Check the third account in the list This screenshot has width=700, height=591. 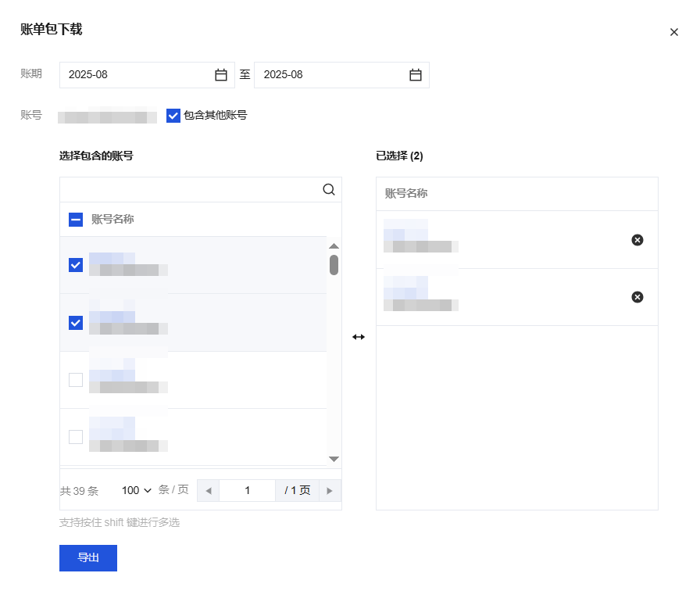coord(76,380)
